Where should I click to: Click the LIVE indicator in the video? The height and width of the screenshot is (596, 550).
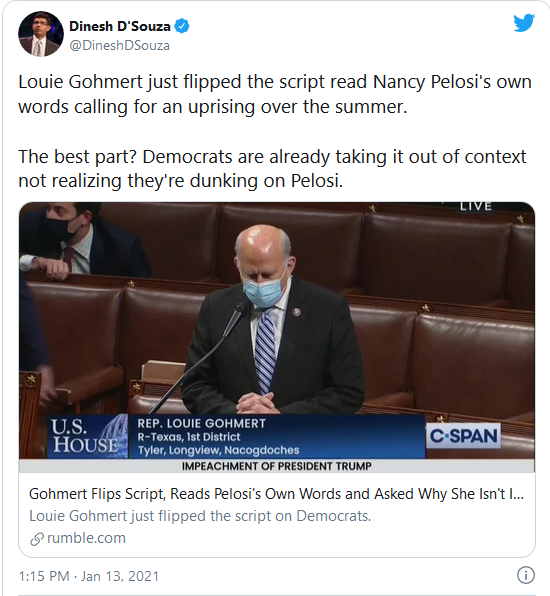476,206
